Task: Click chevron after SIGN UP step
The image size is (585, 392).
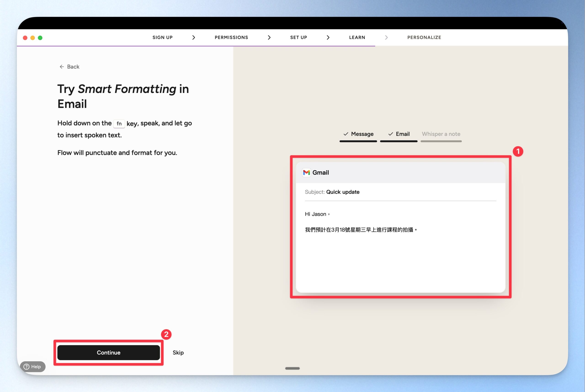Action: [193, 37]
